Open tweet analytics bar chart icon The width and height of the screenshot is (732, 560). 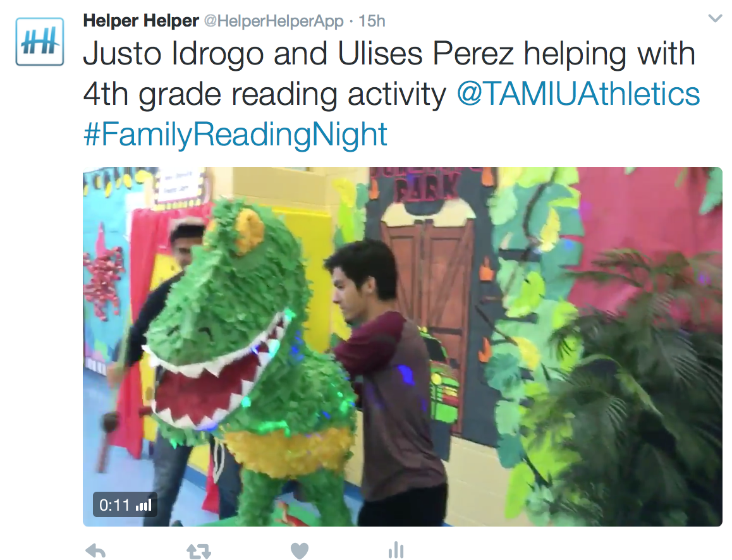[396, 550]
